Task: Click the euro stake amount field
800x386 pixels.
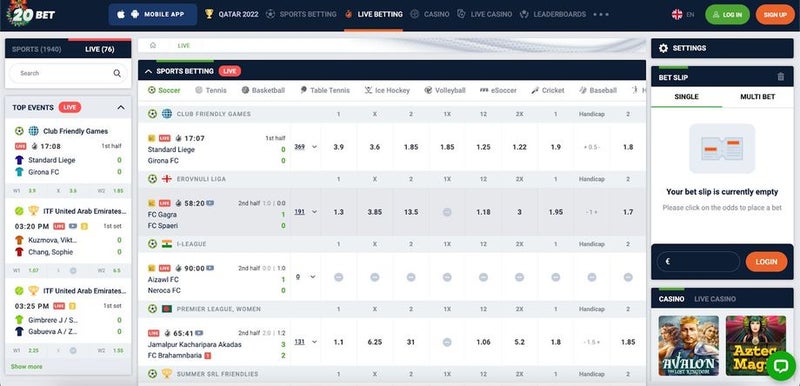Action: (x=698, y=262)
